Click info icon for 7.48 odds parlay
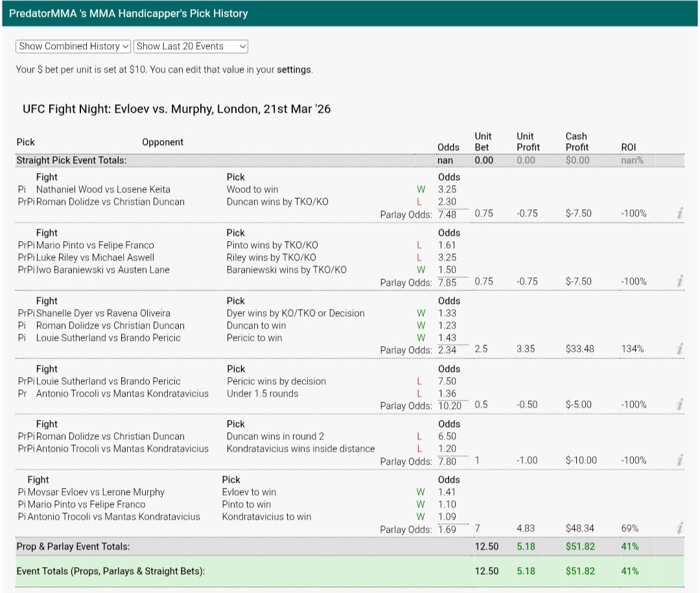700x593 pixels. [679, 213]
